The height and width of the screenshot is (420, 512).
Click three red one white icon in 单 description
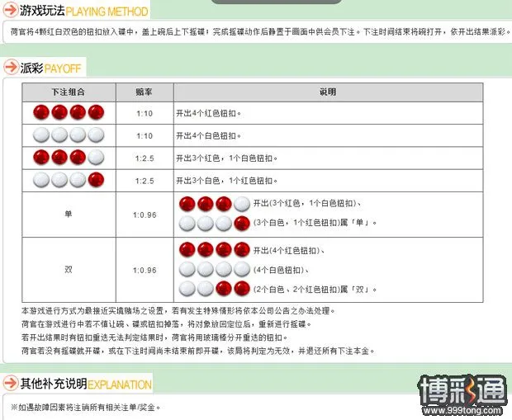tap(215, 204)
